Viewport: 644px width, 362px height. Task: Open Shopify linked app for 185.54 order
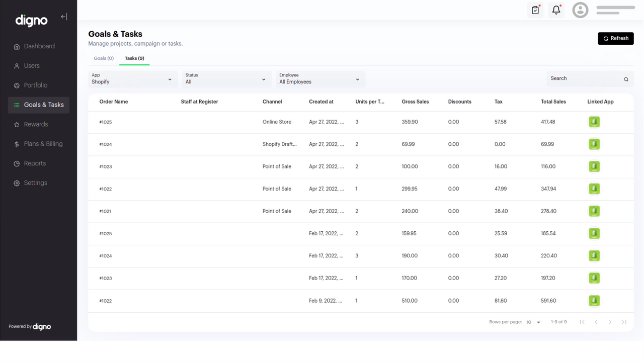(x=594, y=233)
